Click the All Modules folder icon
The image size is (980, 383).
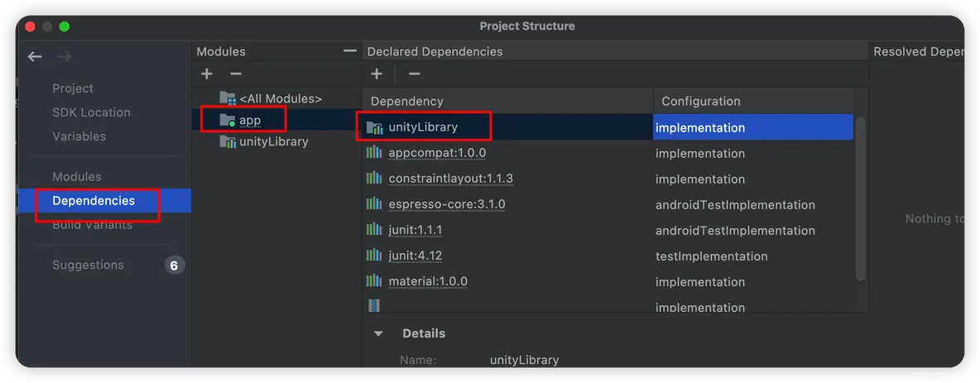pos(228,98)
